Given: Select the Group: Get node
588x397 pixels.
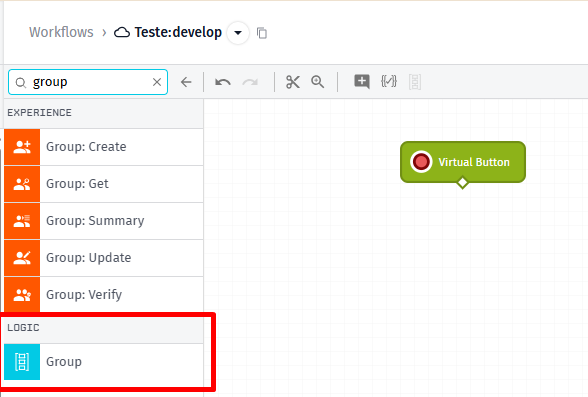Looking at the screenshot, I should tap(104, 184).
